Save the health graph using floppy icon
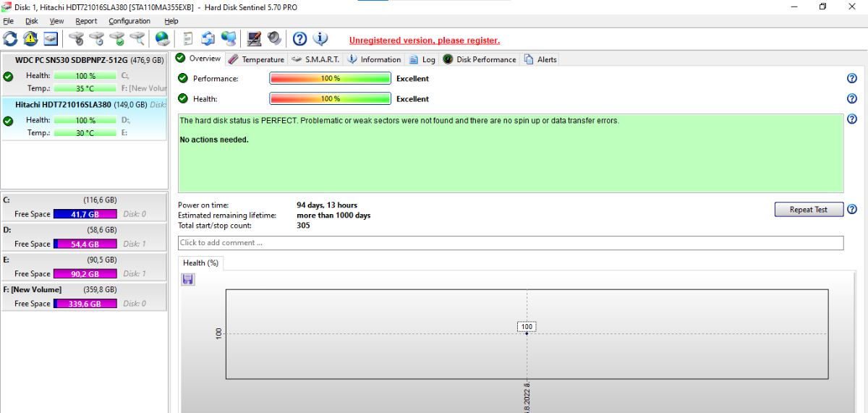This screenshot has width=868, height=413. [188, 279]
